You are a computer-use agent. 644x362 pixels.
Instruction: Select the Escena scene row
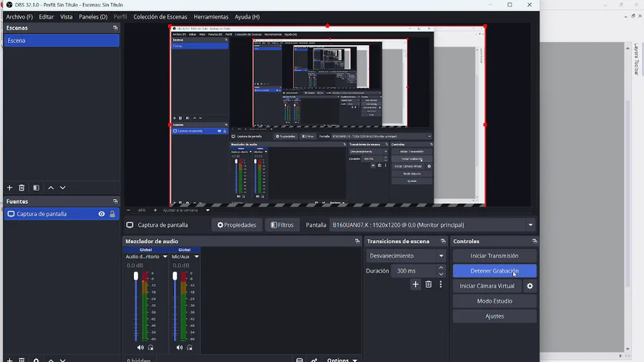pos(62,41)
